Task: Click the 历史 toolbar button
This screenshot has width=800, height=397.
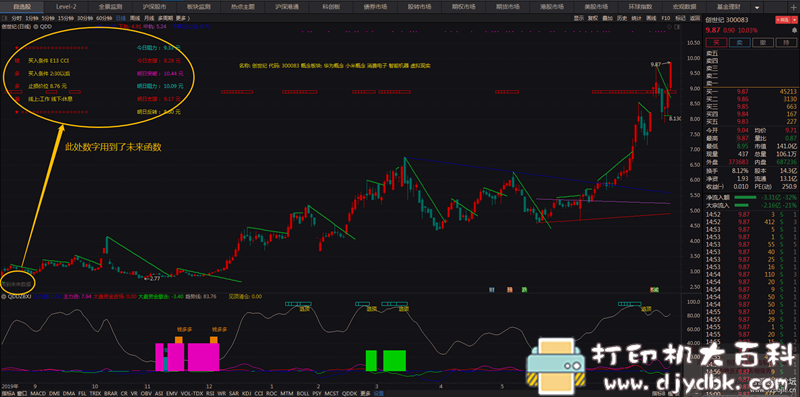Action: point(622,18)
